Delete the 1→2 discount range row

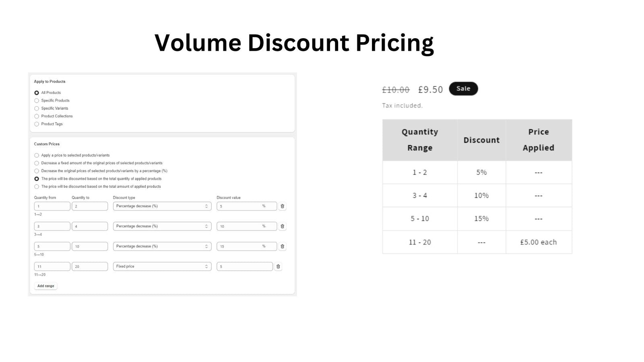283,206
